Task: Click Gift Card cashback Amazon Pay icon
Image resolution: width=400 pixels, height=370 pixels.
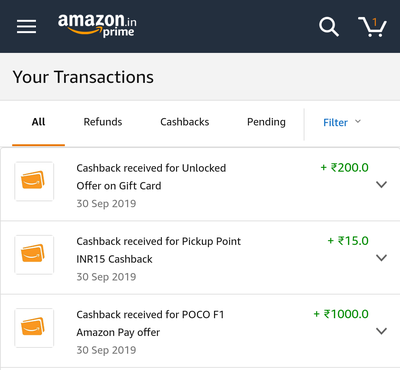Action: [34, 181]
